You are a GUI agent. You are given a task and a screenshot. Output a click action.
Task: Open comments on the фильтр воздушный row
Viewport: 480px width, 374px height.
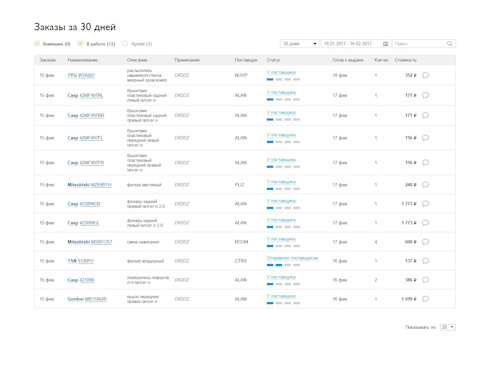tap(425, 261)
